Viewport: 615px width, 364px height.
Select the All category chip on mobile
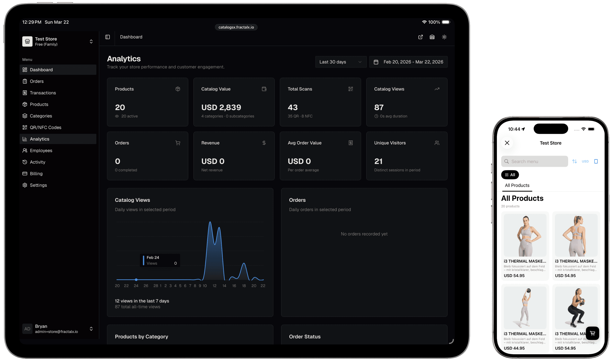(x=510, y=175)
